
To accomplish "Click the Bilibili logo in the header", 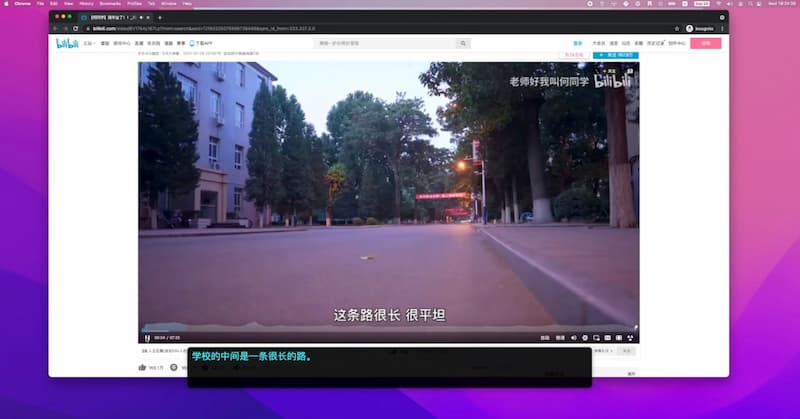I will (67, 43).
